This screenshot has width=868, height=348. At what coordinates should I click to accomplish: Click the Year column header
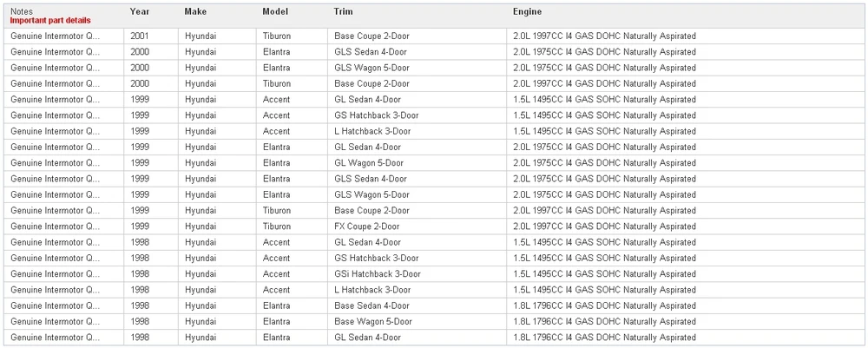140,11
